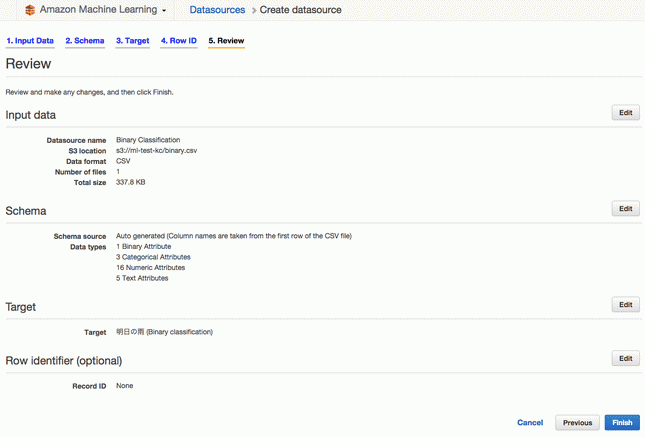
Task: Click the breadcrumb chevron separator after Datasources
Action: (x=253, y=10)
